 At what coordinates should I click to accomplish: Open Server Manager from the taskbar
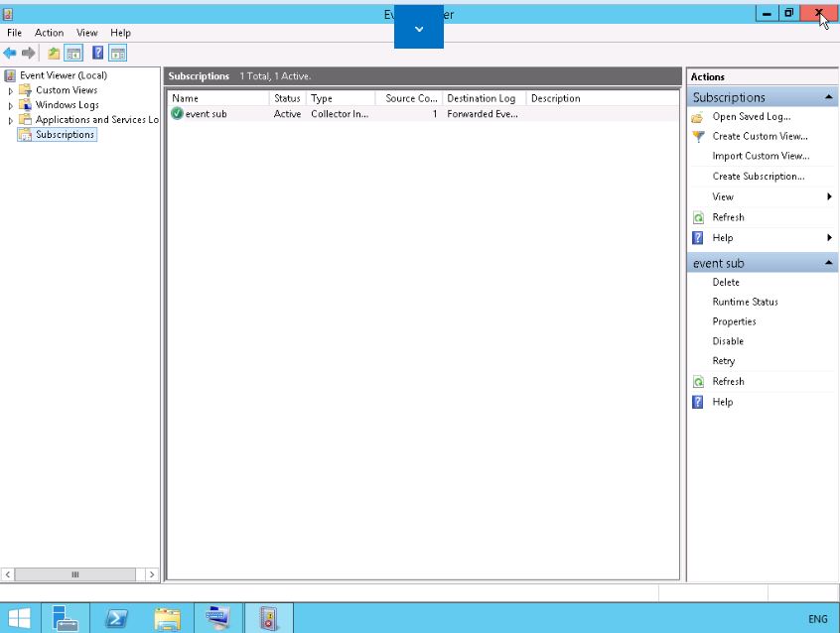coord(66,618)
